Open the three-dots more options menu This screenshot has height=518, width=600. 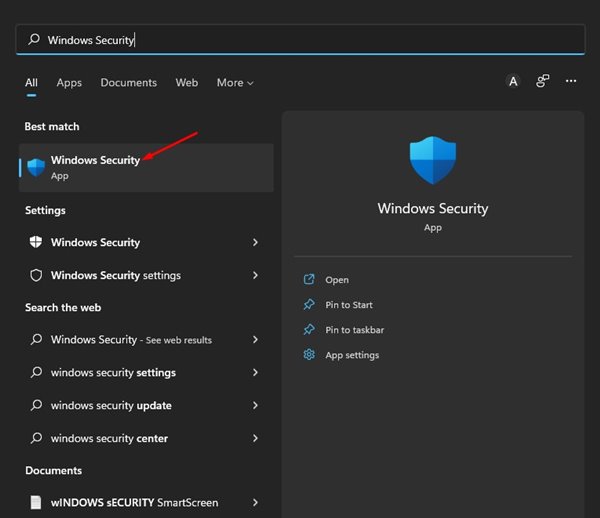(x=571, y=82)
